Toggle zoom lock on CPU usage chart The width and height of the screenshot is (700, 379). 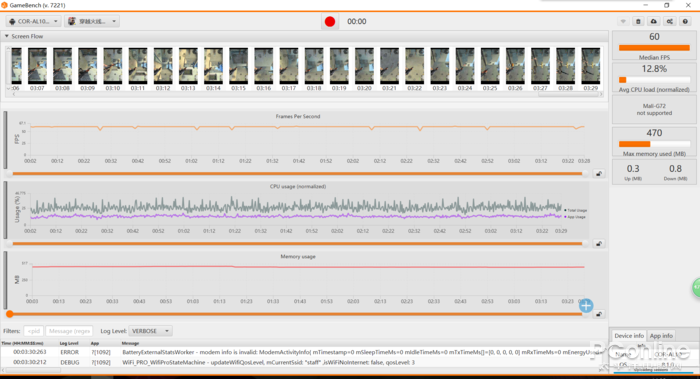coord(599,244)
